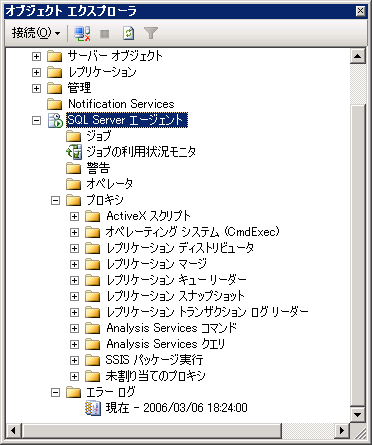The width and height of the screenshot is (372, 445).
Task: Expand オペレーティング システム (CmdExec) node
Action: 74,232
